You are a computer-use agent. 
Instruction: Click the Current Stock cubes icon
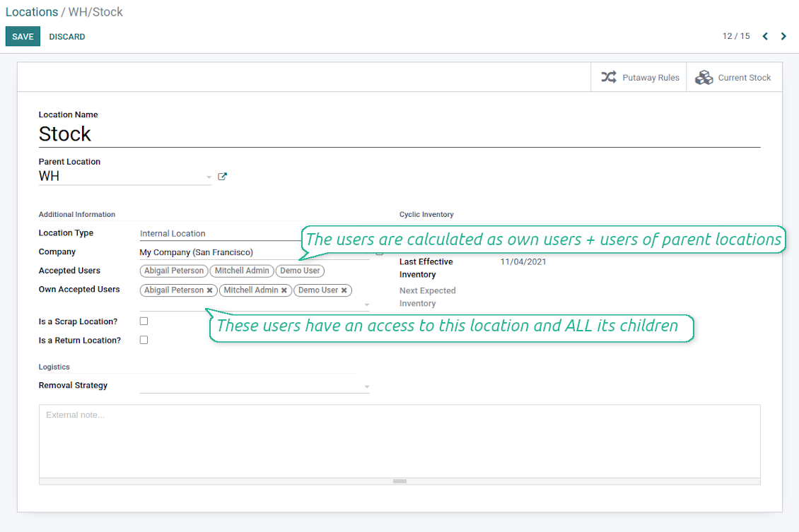[x=704, y=78]
